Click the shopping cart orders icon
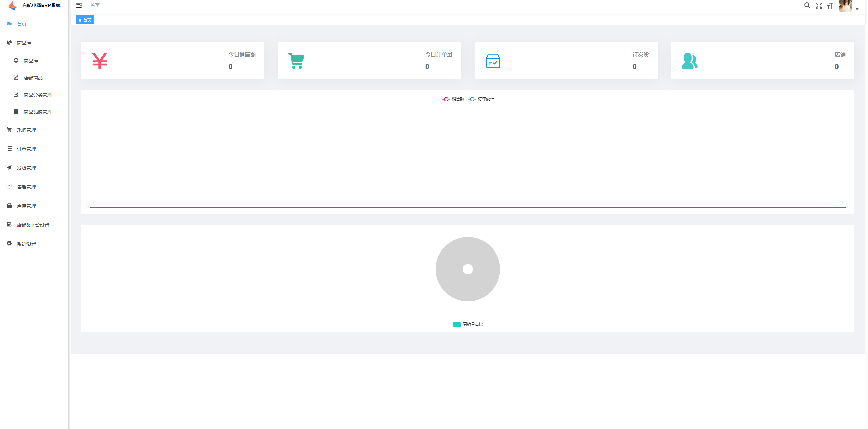The width and height of the screenshot is (868, 429). coord(296,61)
